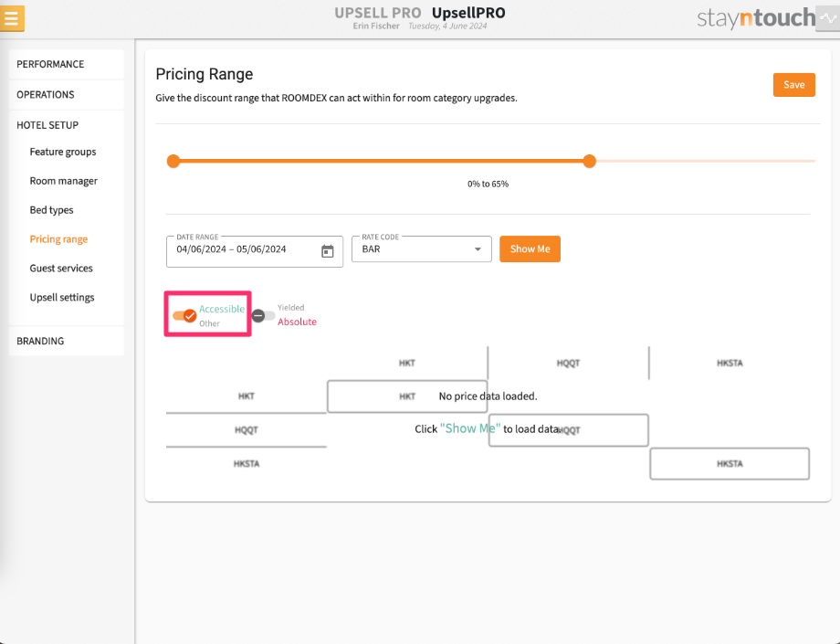Click the activity pulse icon top right

pyautogui.click(x=828, y=18)
